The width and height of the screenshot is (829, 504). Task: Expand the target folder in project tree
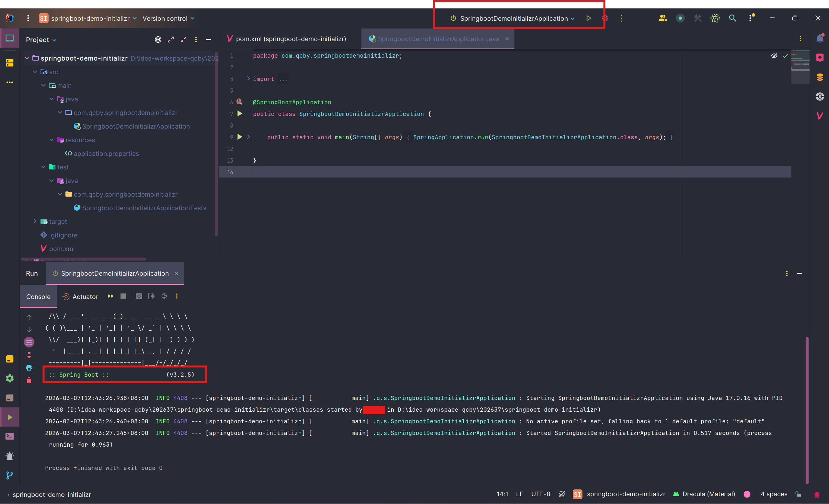point(35,221)
